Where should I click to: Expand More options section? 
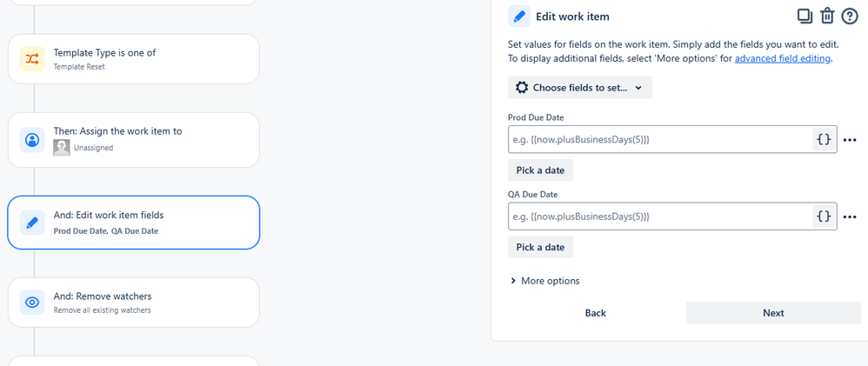pyautogui.click(x=545, y=281)
